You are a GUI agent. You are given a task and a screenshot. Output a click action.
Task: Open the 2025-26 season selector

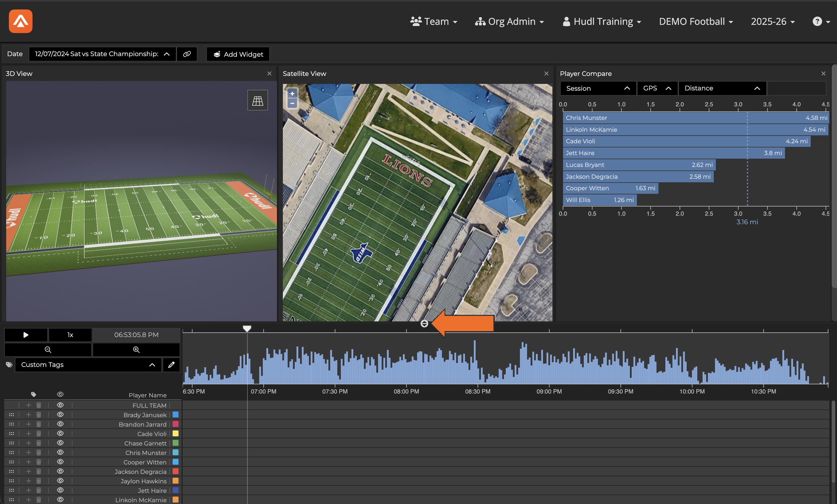773,21
